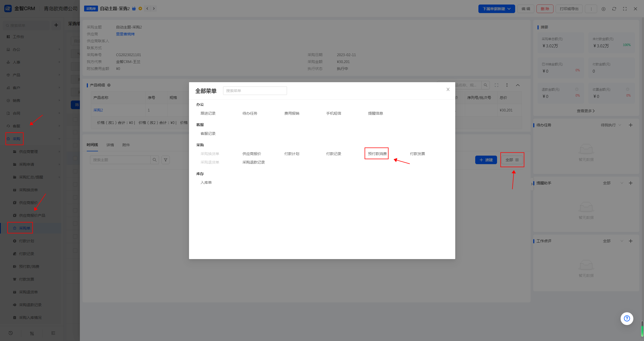Open product link 采购2
This screenshot has height=341, width=644.
(98, 110)
